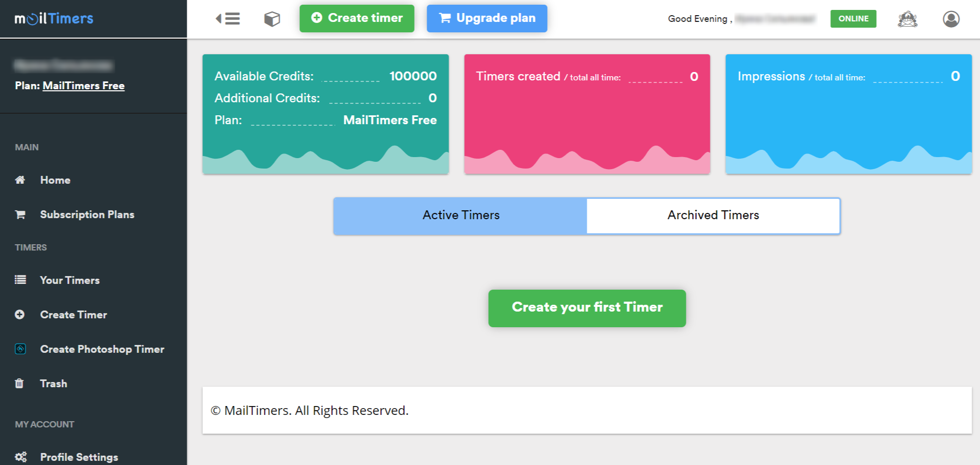Click the Your Timers list icon
980x465 pixels.
[x=20, y=280]
